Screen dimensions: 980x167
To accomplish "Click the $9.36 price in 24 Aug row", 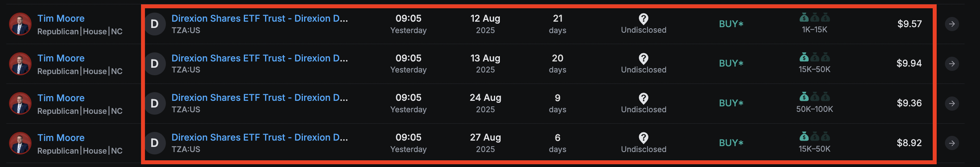I will point(909,103).
